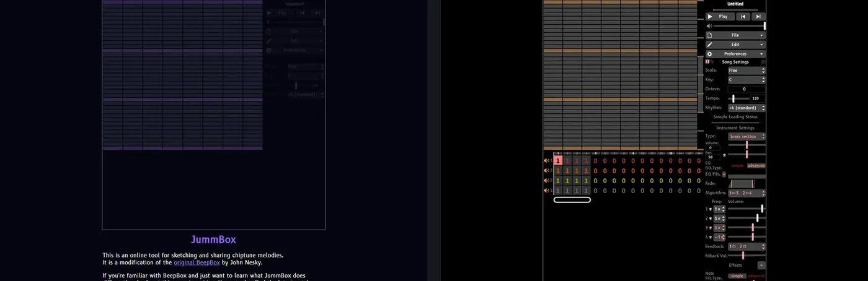Switch EQ filter type to simple
Screen dimensions: 868x281
737,166
